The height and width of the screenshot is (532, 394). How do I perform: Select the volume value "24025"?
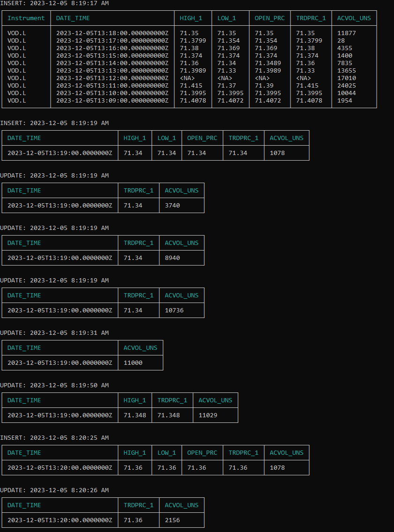tap(347, 86)
